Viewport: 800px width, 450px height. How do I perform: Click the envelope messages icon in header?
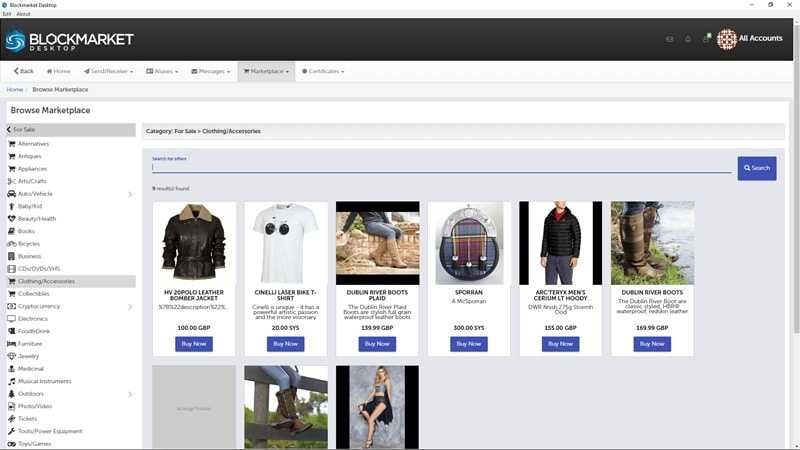tap(670, 39)
